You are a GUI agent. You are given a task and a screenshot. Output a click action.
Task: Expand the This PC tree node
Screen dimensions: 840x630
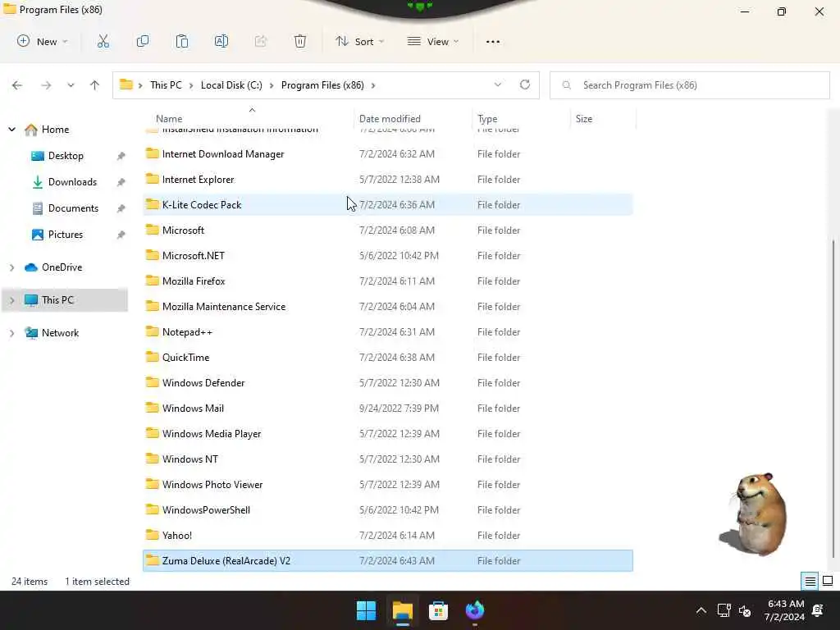(11, 300)
